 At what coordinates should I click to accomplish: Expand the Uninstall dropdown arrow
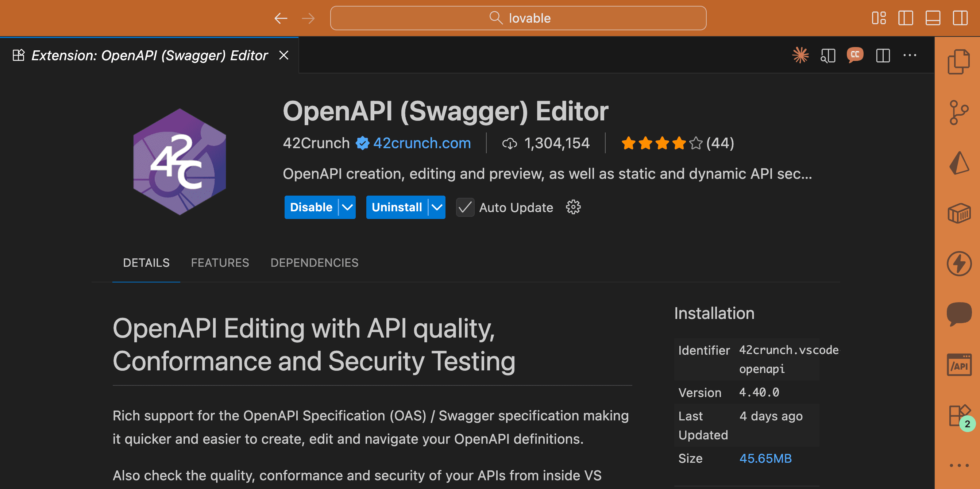[x=437, y=207]
